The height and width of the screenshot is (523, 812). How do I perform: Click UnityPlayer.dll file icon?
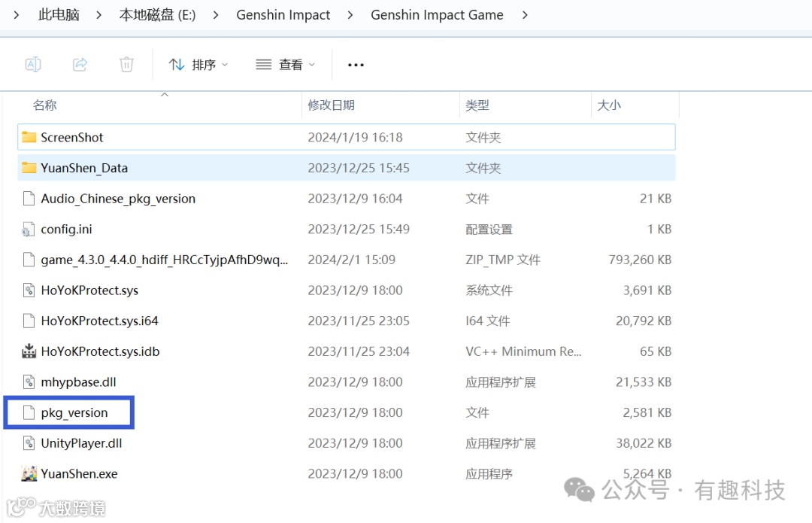point(29,443)
